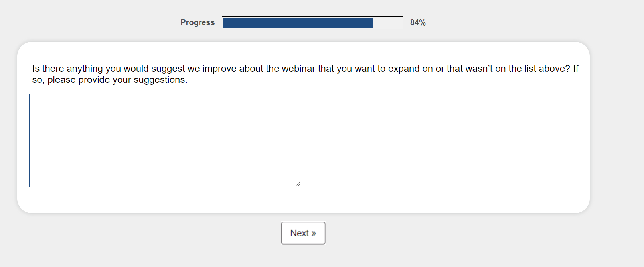Click the filled blue progress bar section

click(x=298, y=23)
